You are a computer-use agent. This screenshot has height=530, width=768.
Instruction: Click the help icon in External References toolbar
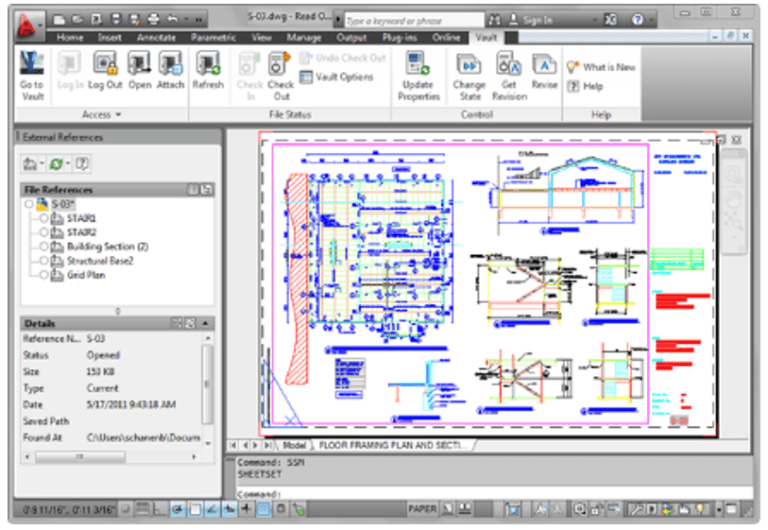(82, 164)
